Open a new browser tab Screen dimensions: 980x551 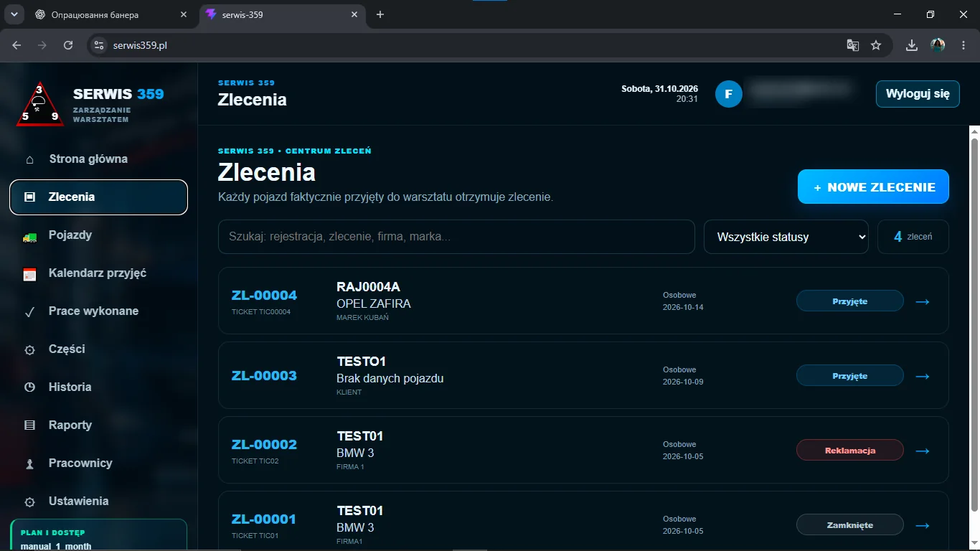click(x=380, y=14)
